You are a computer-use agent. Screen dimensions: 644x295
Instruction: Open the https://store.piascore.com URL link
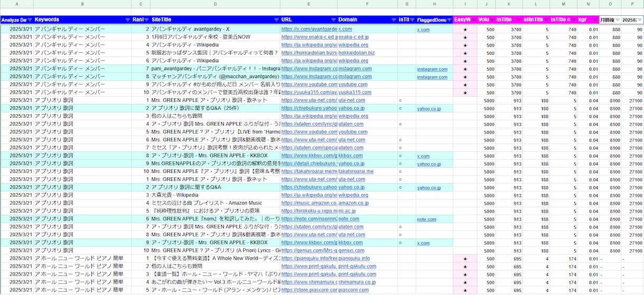pyautogui.click(x=309, y=290)
